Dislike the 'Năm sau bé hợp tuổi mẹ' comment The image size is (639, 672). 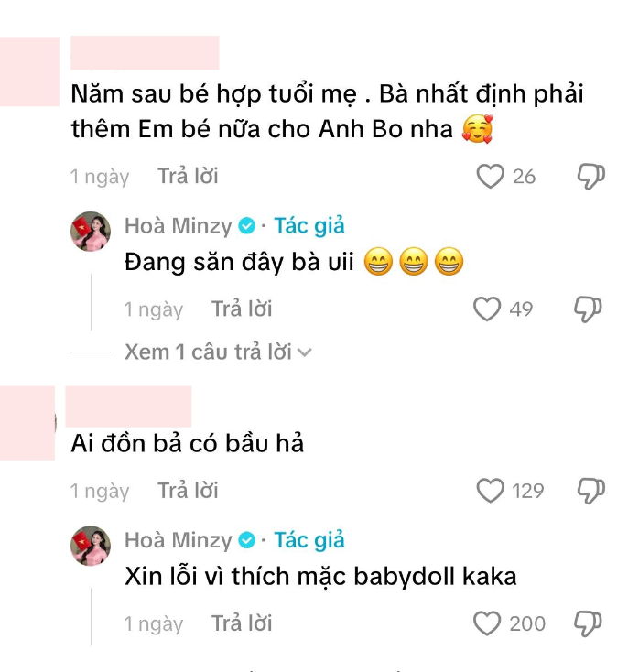click(590, 176)
